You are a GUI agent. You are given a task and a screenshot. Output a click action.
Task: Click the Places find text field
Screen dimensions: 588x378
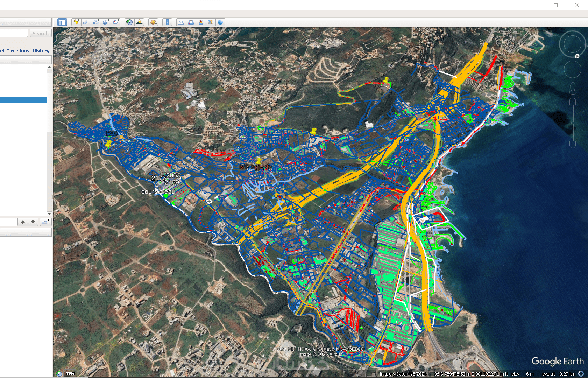click(x=8, y=222)
